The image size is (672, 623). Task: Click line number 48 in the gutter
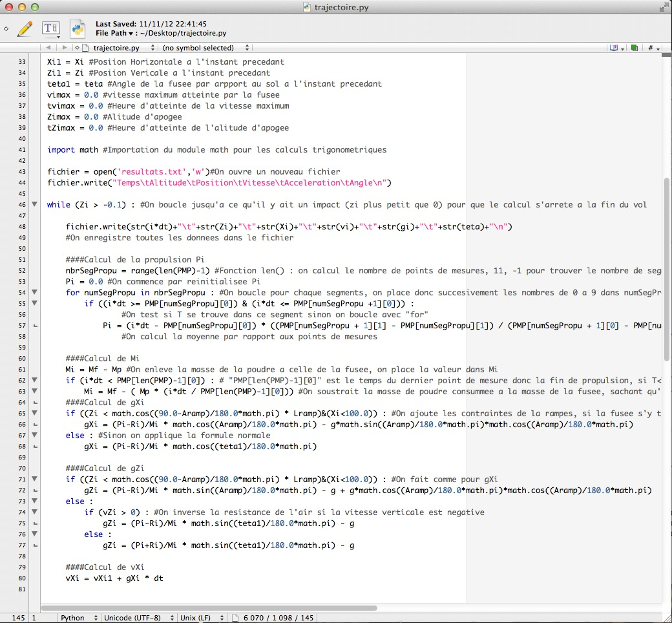click(22, 226)
